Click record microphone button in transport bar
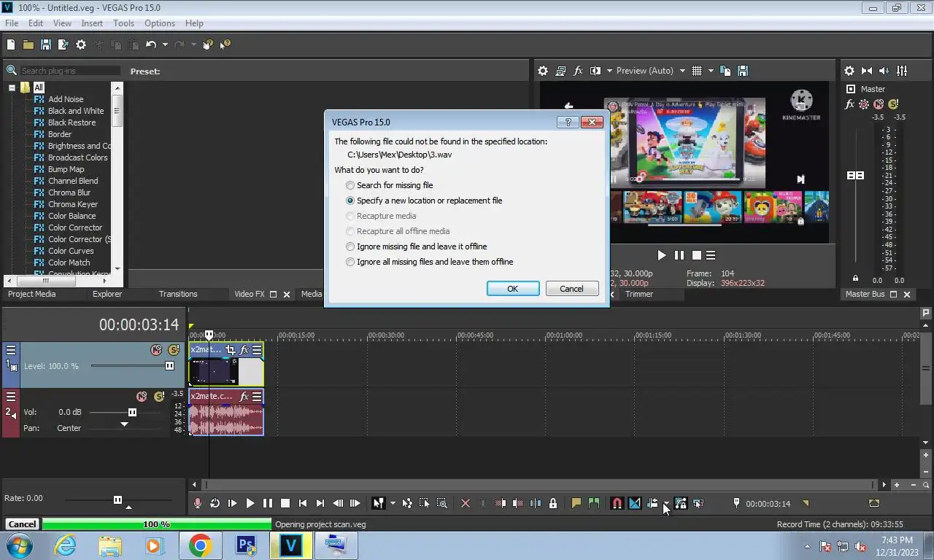 pyautogui.click(x=197, y=503)
